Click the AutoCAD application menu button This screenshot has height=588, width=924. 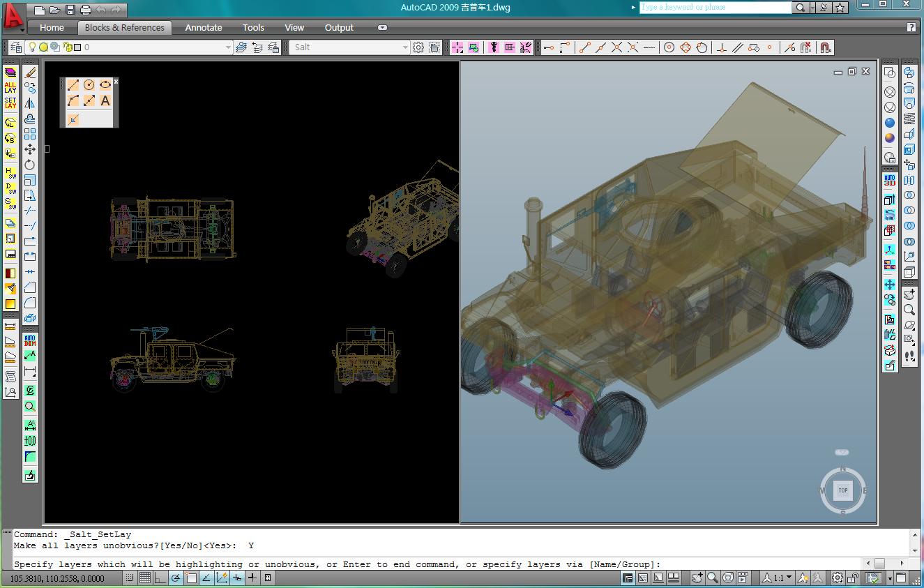(13, 17)
